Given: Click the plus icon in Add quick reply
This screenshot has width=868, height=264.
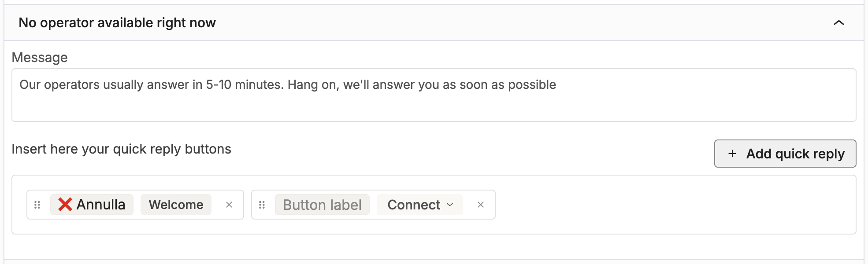Looking at the screenshot, I should [732, 154].
